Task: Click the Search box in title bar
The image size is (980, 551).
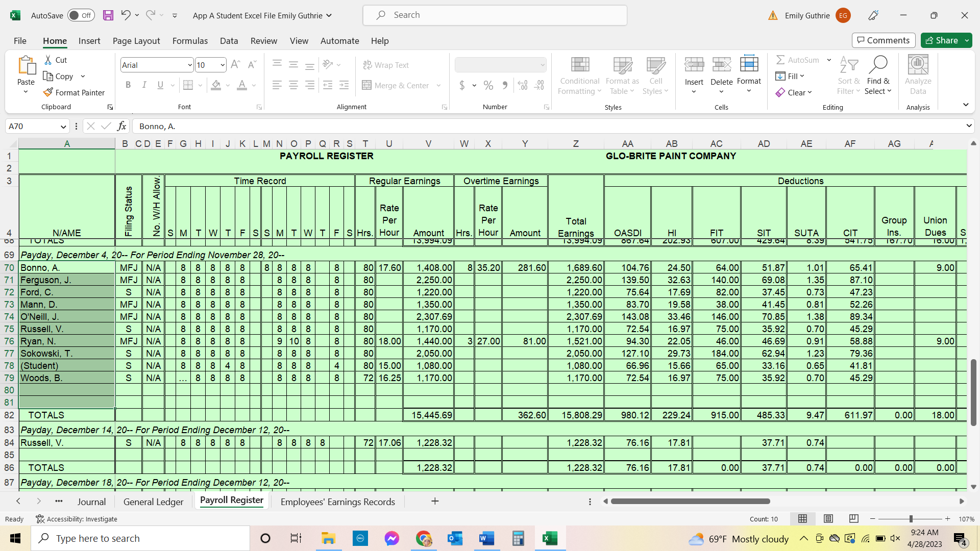Action: tap(495, 15)
